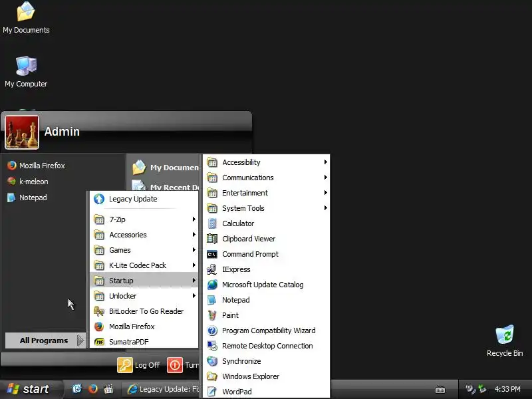Click the K-Lite Codec Pack folder label
Image resolution: width=532 pixels, height=399 pixels.
pyautogui.click(x=138, y=265)
